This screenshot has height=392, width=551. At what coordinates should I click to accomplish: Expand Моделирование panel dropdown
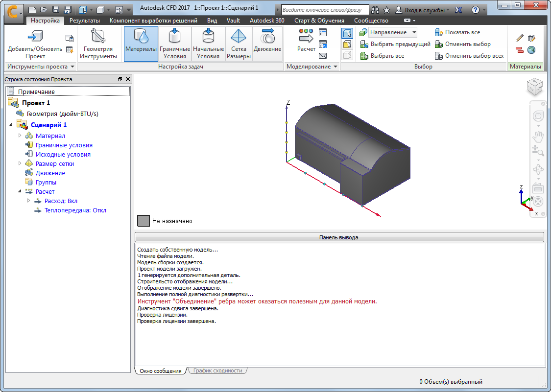(335, 67)
